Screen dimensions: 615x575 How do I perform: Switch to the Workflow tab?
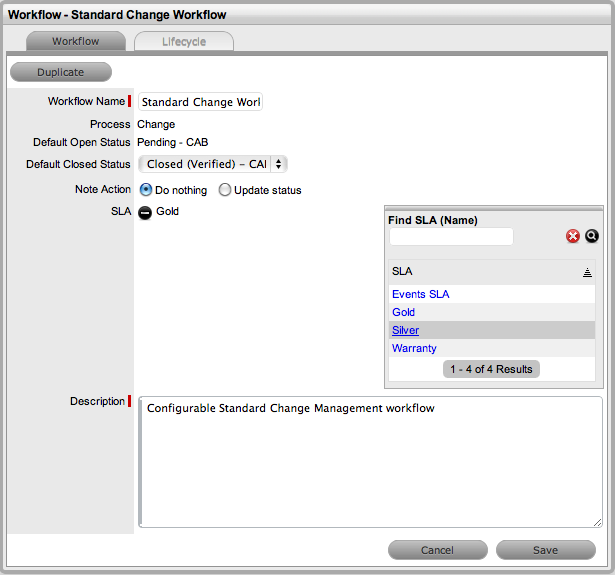[76, 41]
